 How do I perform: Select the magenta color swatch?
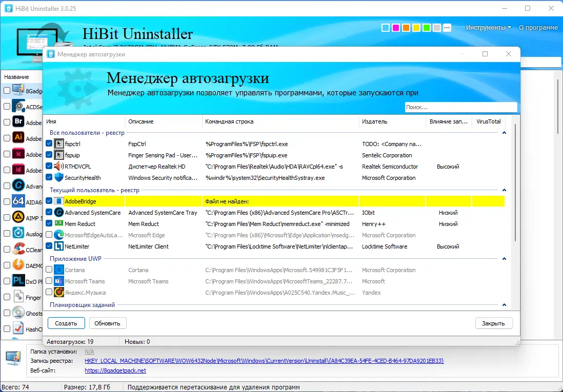tap(395, 27)
